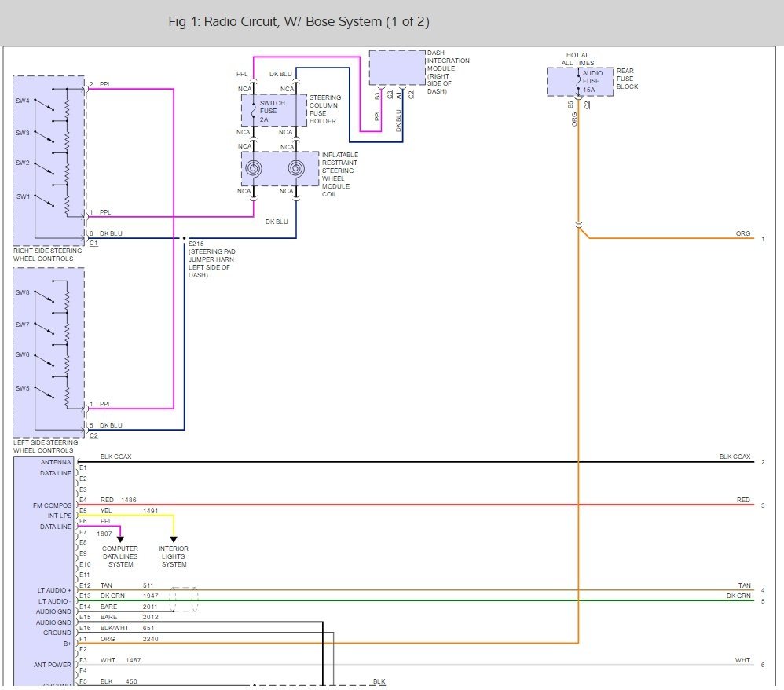Click the right coil spiral symbol

(x=296, y=168)
